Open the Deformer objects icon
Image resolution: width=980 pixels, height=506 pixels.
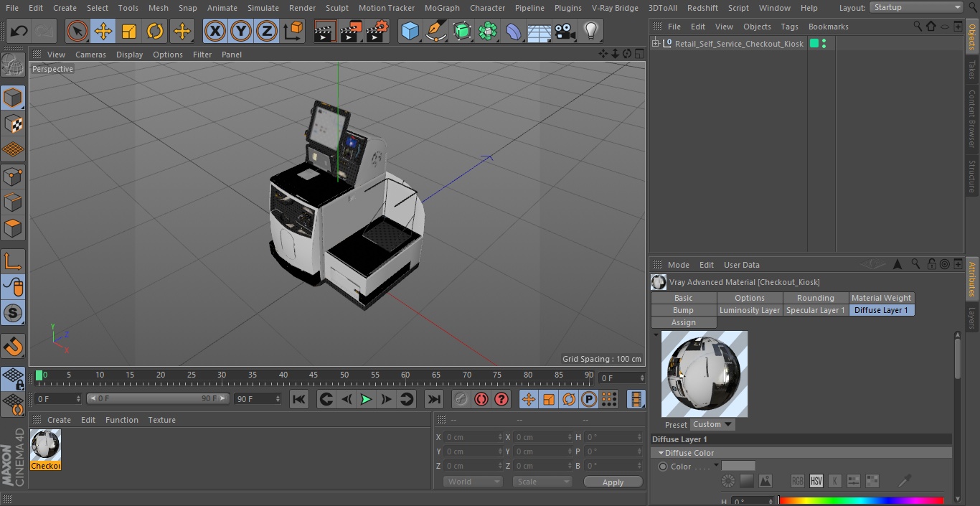click(x=514, y=31)
